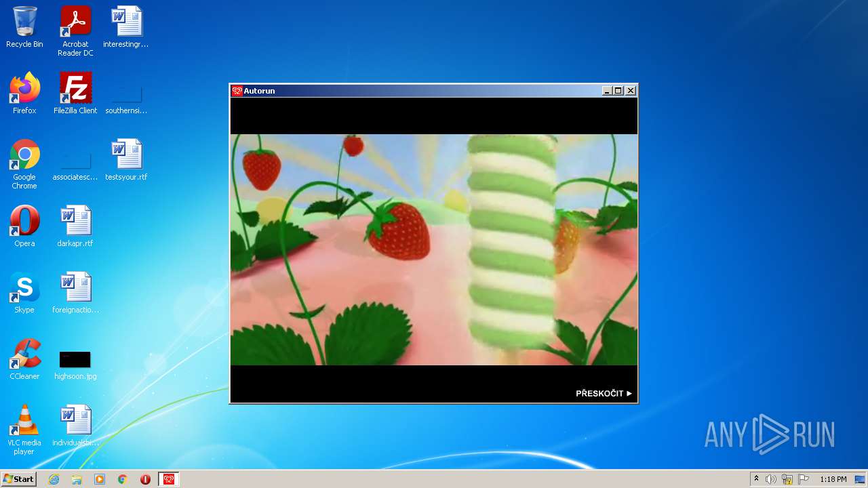Open Windows Media Player from taskbar
Screen dimensions: 868x488
tap(100, 479)
